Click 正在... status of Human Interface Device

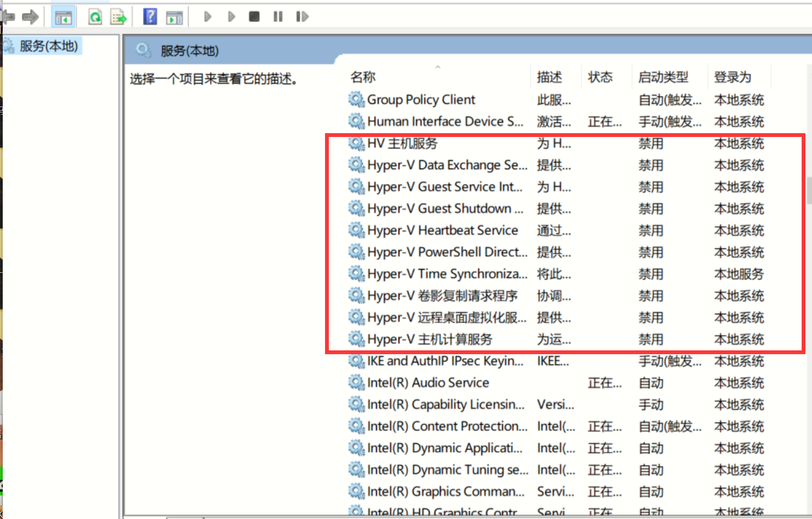click(x=605, y=122)
